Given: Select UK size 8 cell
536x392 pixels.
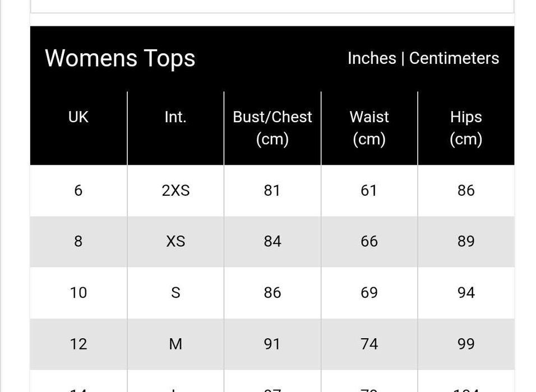Looking at the screenshot, I should (x=78, y=241).
